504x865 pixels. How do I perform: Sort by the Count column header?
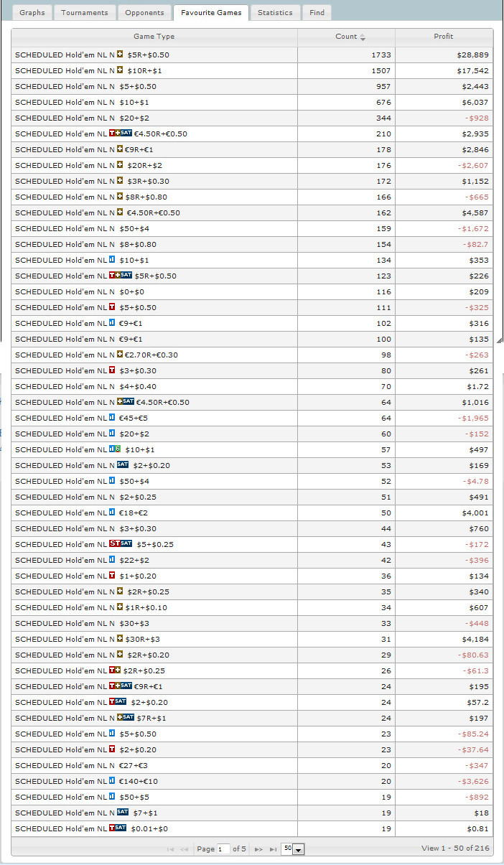pos(346,37)
